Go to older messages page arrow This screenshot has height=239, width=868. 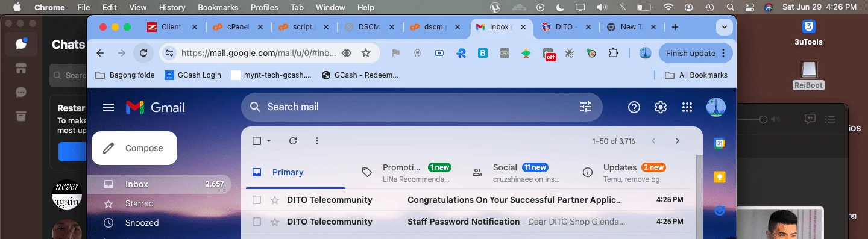click(678, 141)
